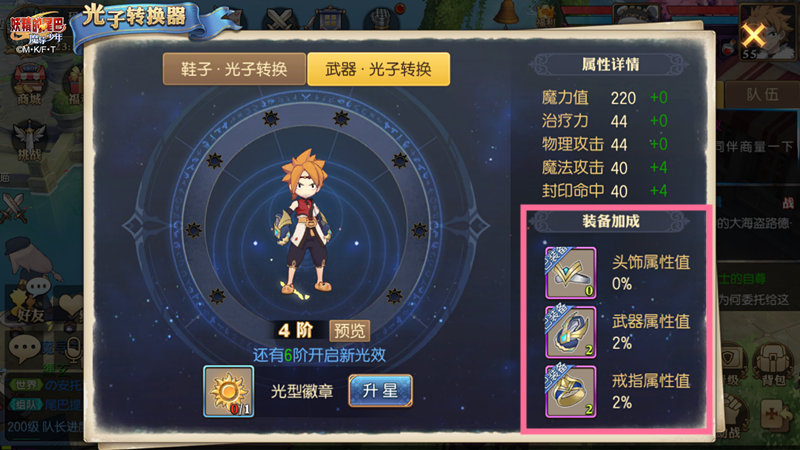Select the 头饰 headgear equipment icon

(570, 272)
